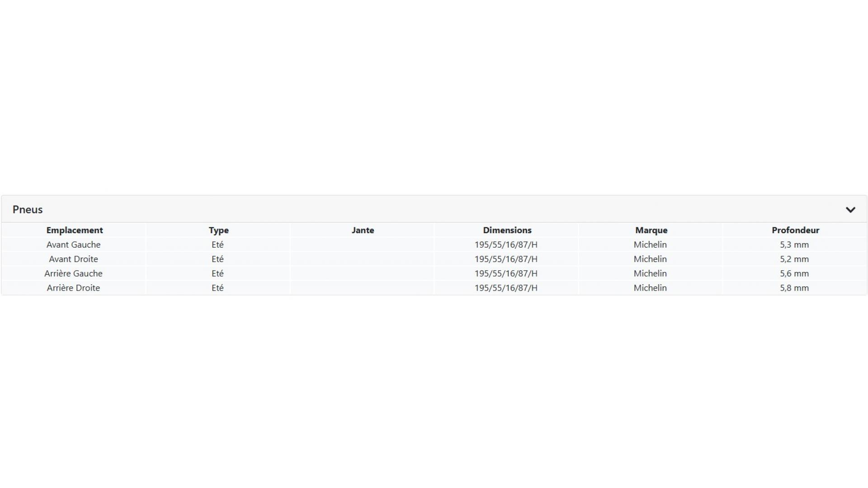Viewport: 868px width, 488px height.
Task: Click the 5,3 mm depth value
Action: [794, 245]
